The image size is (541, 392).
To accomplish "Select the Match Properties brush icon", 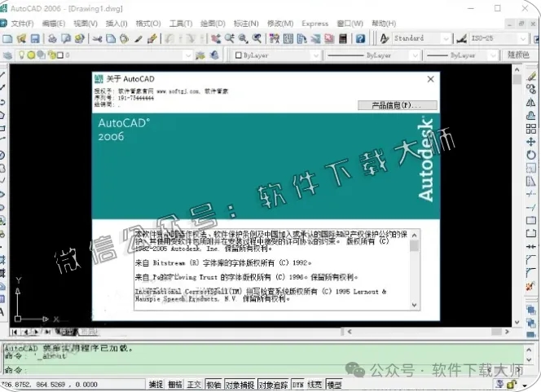I will click(x=139, y=38).
